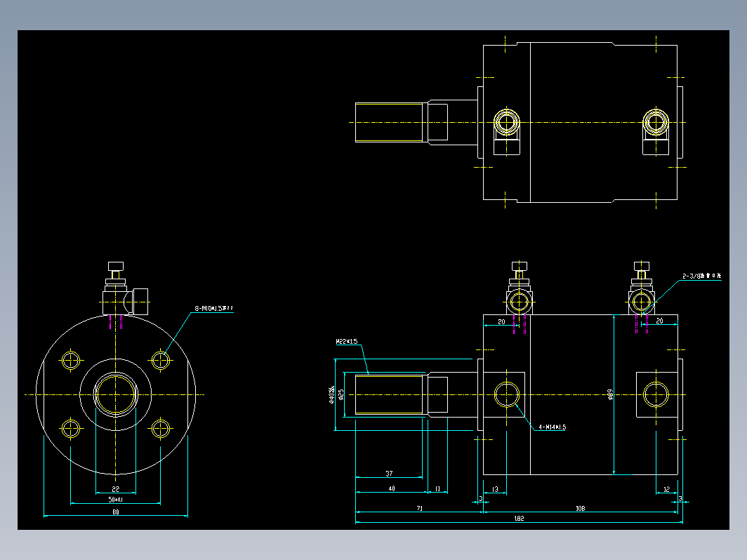Click the 4-M14×1.5 leader note

pos(552,427)
